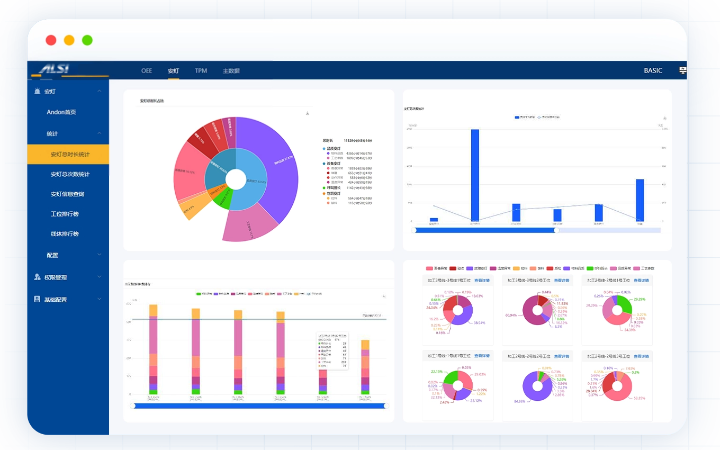This screenshot has height=450, width=720.
Task: Click the permission management user icon
Action: pyautogui.click(x=37, y=277)
